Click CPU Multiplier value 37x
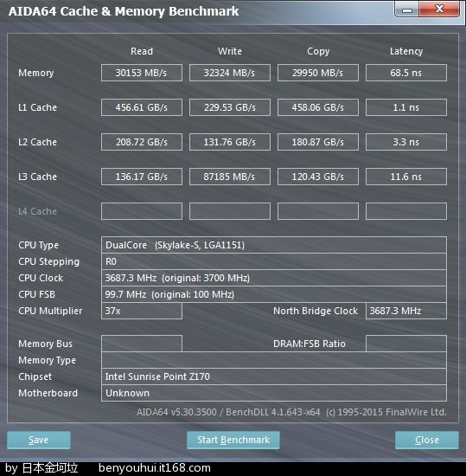Image resolution: width=466 pixels, height=476 pixels. coord(142,311)
